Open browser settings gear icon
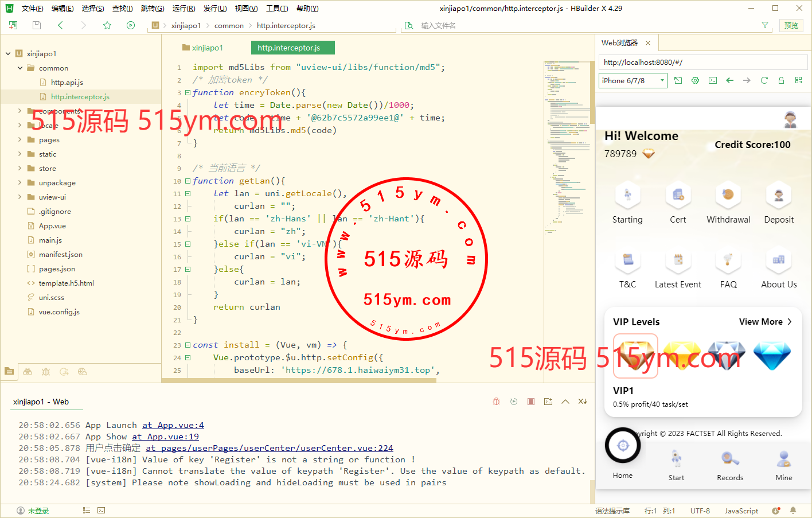 click(695, 81)
